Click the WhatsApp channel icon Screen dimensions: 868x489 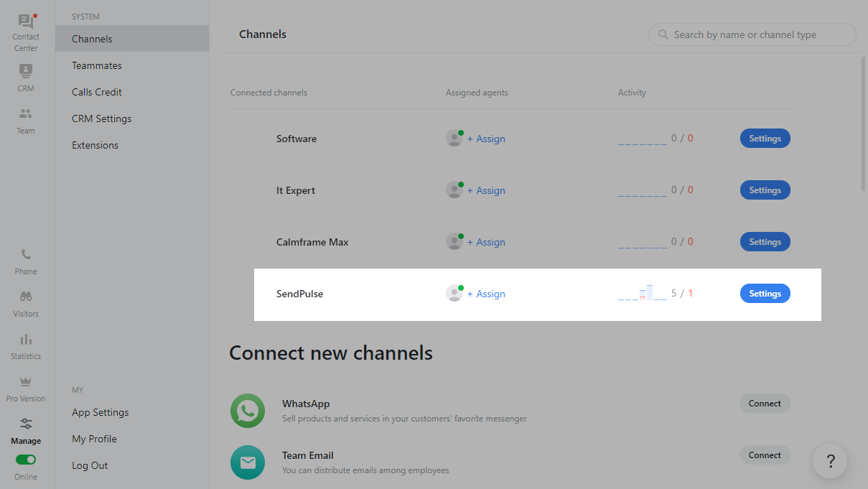click(248, 411)
